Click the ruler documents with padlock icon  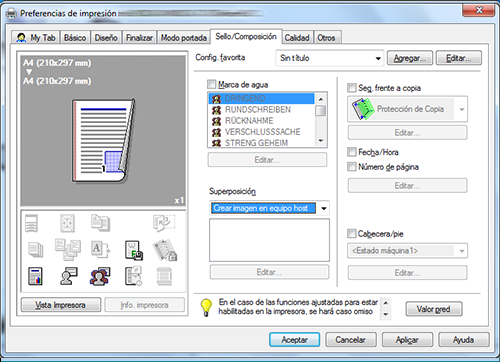(165, 250)
